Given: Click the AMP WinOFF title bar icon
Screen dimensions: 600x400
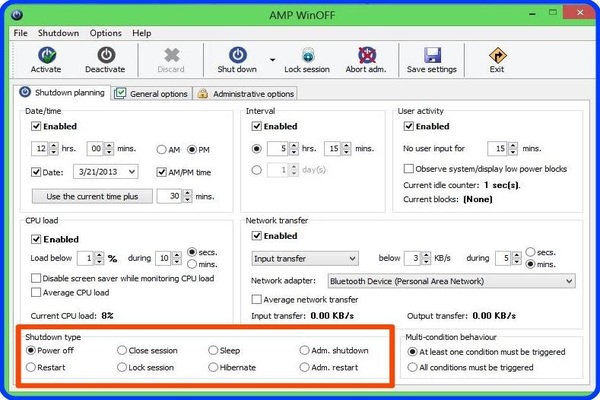Looking at the screenshot, I should (16, 15).
